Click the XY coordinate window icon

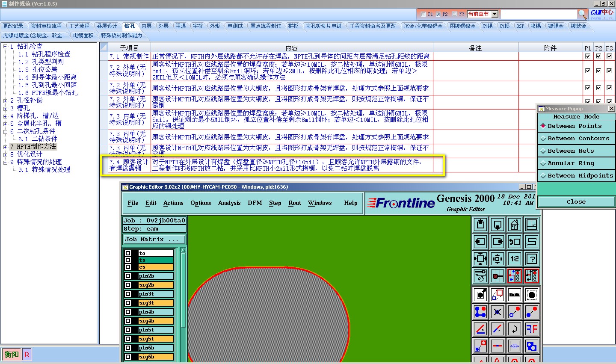(x=532, y=225)
